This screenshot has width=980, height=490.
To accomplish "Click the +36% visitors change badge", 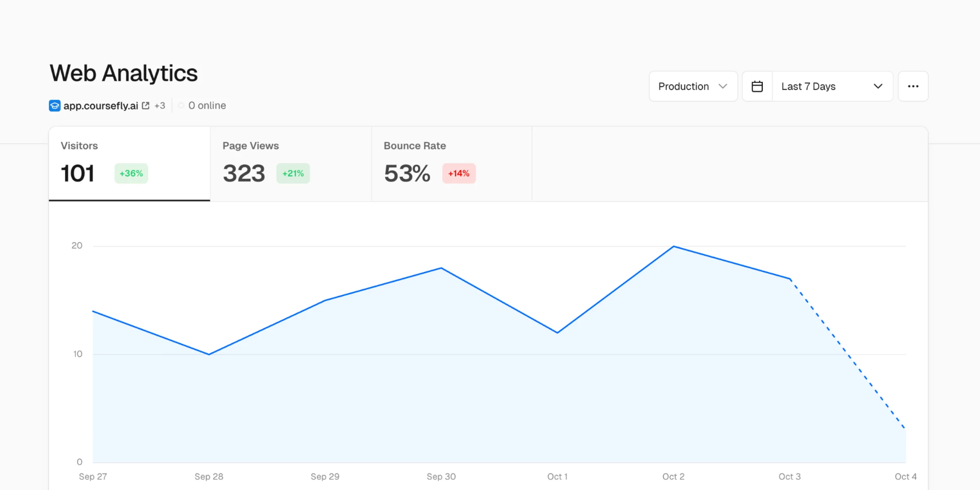I will (x=131, y=174).
